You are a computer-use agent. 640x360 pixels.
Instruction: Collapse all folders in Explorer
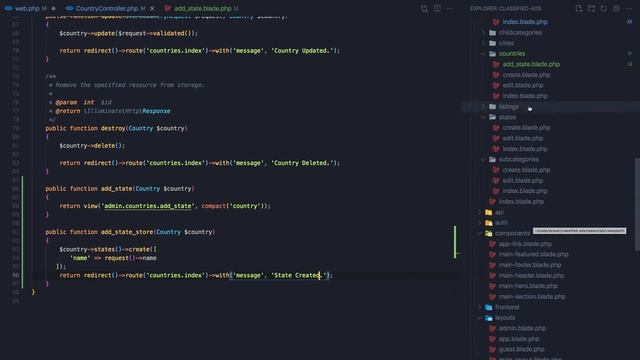pos(616,9)
